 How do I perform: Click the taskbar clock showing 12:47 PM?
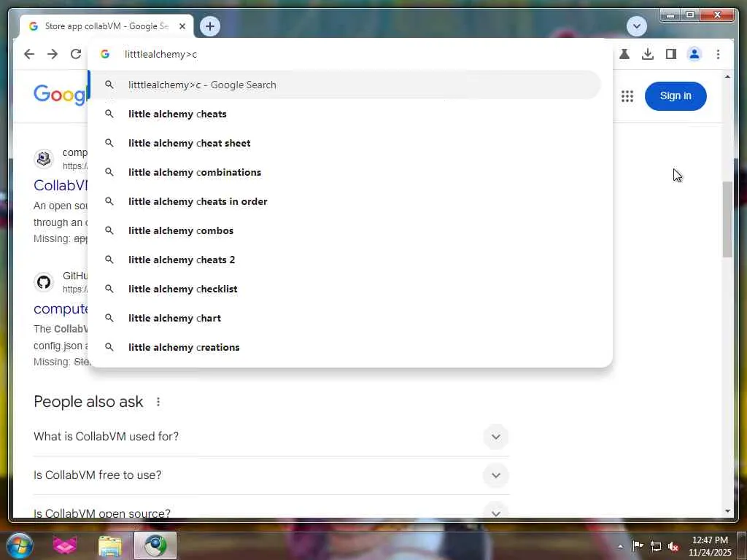click(710, 546)
